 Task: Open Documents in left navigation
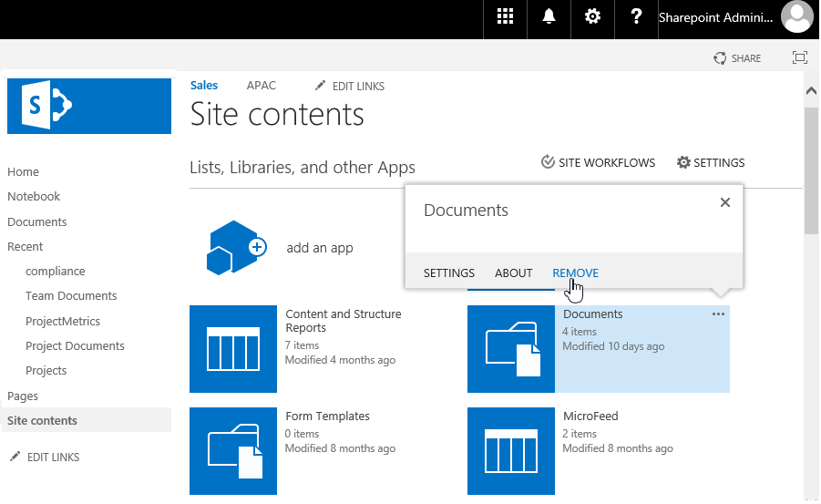coord(36,222)
